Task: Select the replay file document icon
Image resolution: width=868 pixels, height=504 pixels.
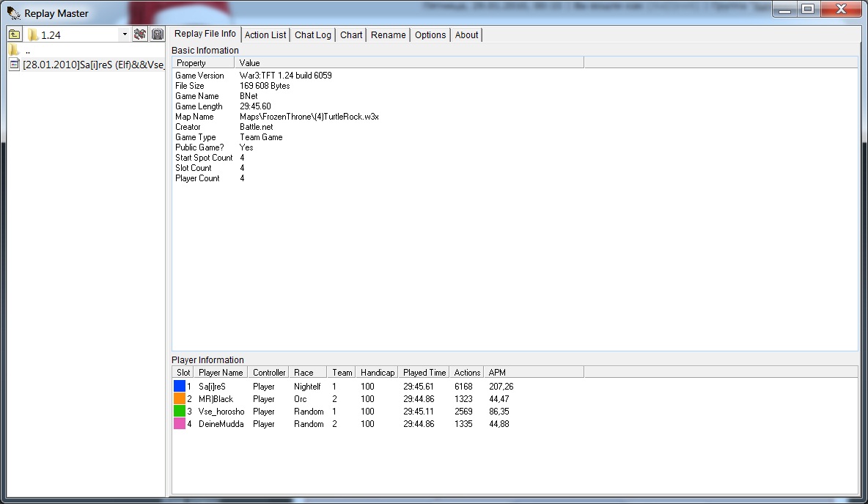Action: click(x=15, y=65)
